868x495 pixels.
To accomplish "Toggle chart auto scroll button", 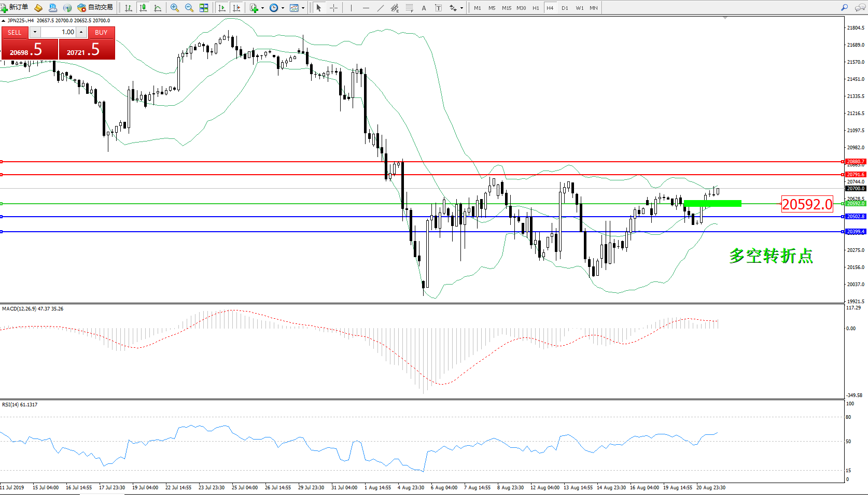I will 222,8.
